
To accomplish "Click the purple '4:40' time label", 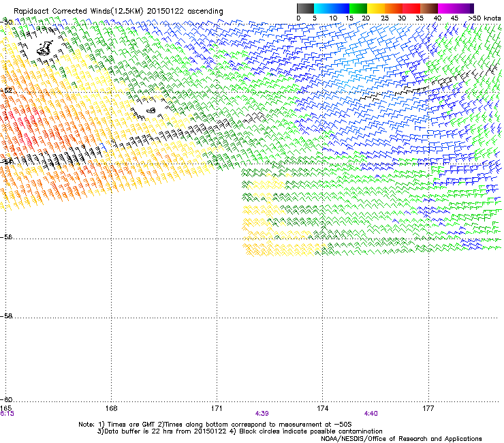I will pyautogui.click(x=371, y=414).
